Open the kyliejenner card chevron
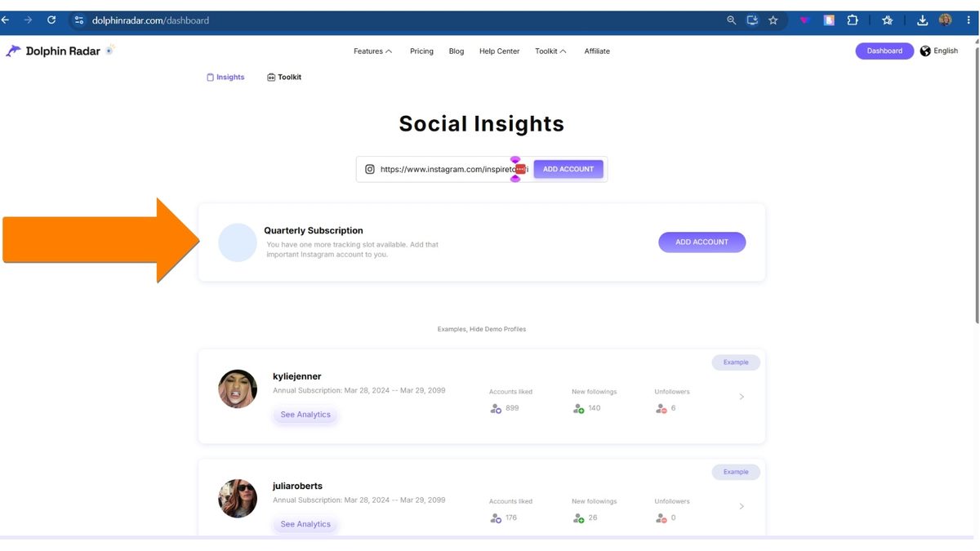 (742, 397)
